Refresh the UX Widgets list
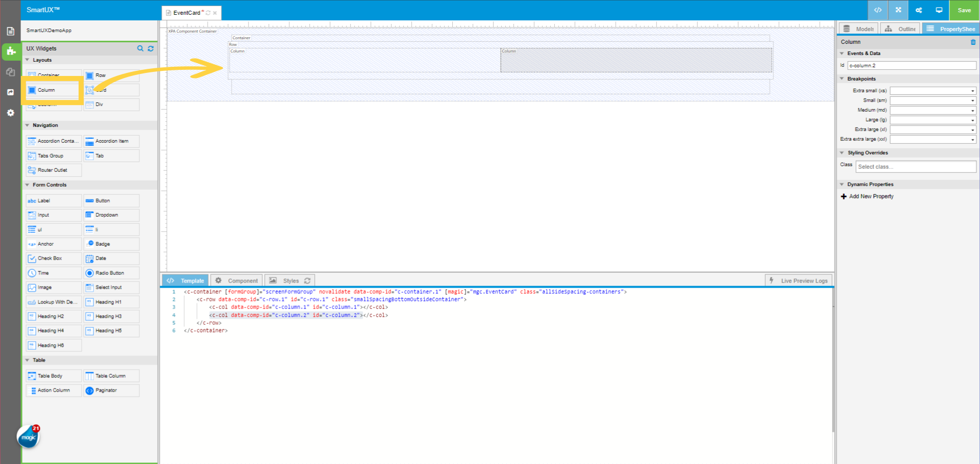Image resolution: width=980 pixels, height=464 pixels. tap(151, 48)
